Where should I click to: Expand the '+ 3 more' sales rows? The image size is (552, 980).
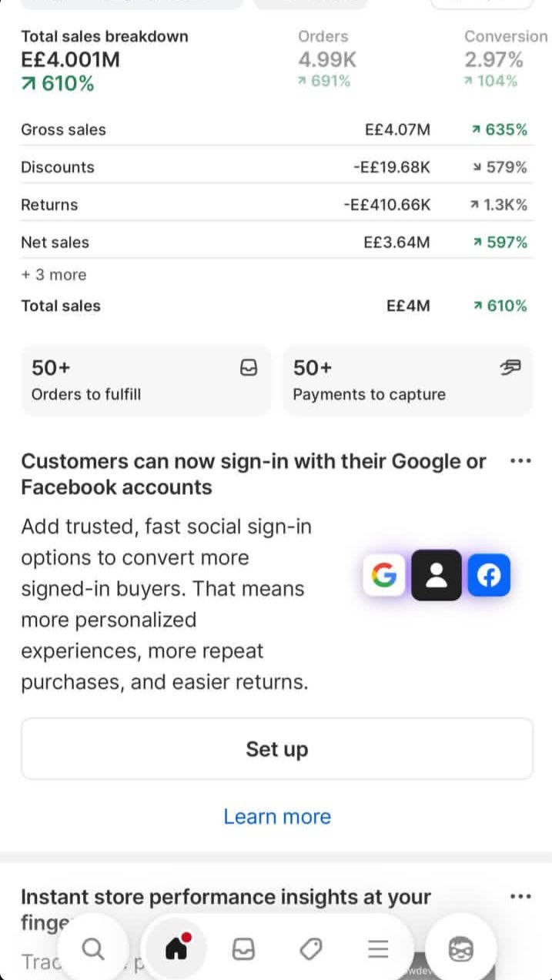tap(54, 275)
